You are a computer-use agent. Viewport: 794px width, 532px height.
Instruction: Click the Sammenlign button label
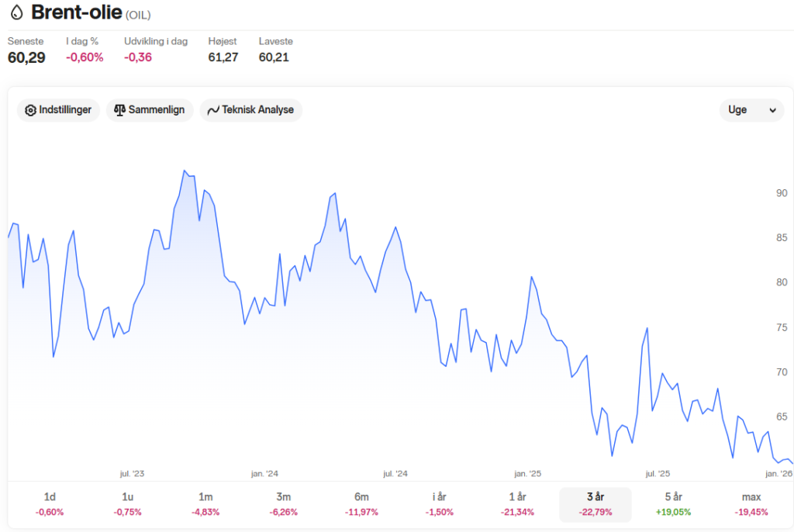click(x=157, y=110)
